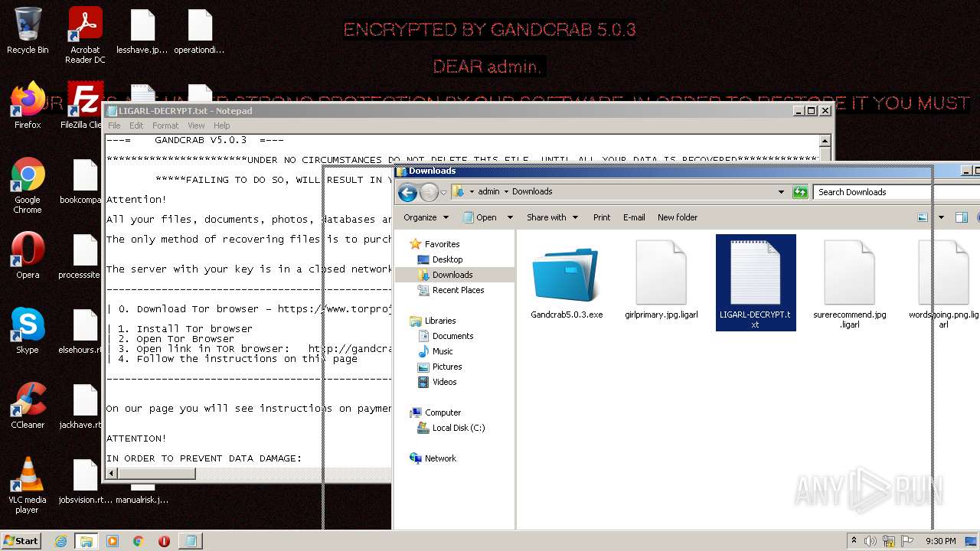Open recent pages dropdown arrow
The height and width of the screenshot is (551, 980).
pos(443,192)
